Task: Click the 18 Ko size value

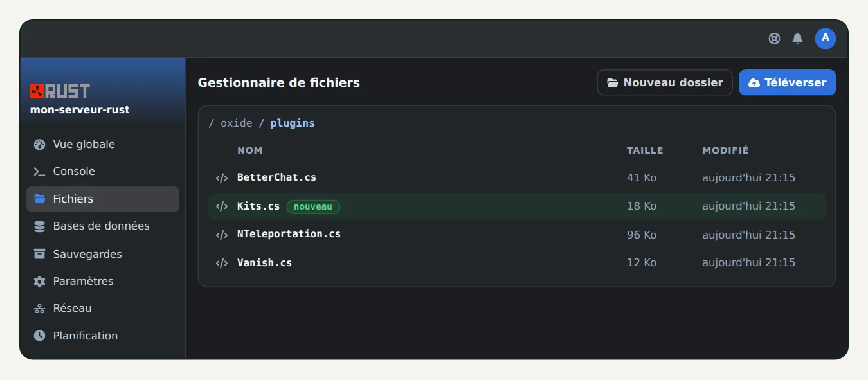Action: click(642, 206)
